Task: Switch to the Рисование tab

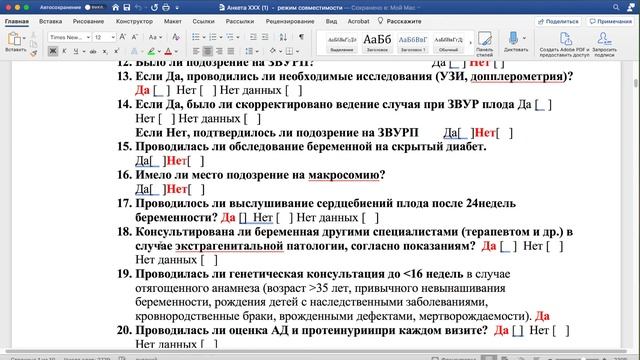Action: (x=88, y=21)
